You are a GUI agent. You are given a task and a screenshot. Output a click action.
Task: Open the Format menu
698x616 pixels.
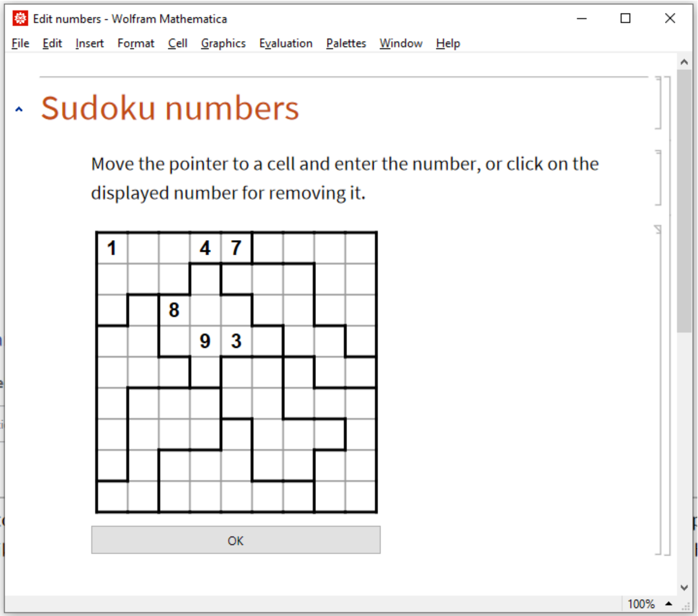pos(136,43)
